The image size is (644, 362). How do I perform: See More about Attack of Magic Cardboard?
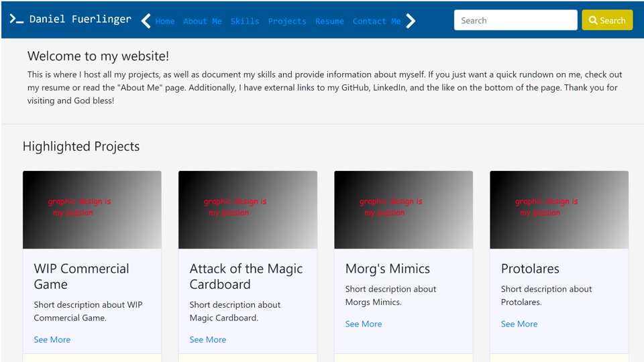tap(208, 340)
